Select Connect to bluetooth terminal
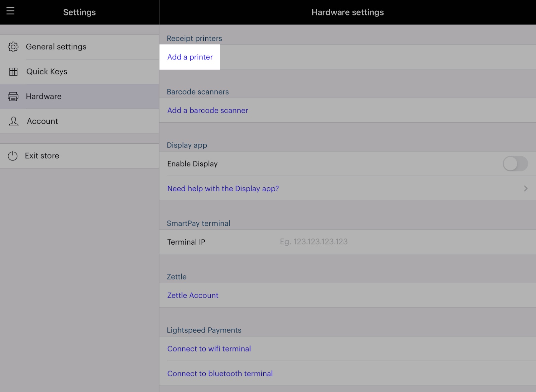Screen dimensions: 536x392 220,374
